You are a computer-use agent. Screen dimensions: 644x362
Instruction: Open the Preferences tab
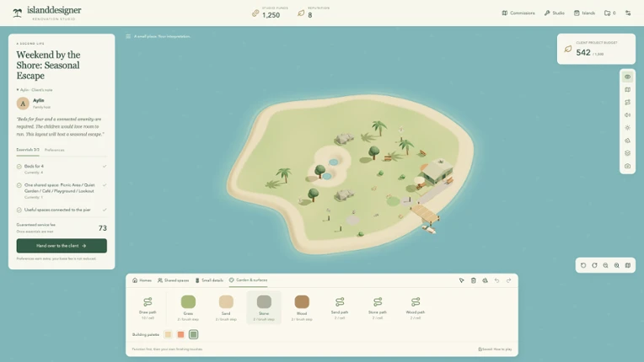tap(54, 150)
